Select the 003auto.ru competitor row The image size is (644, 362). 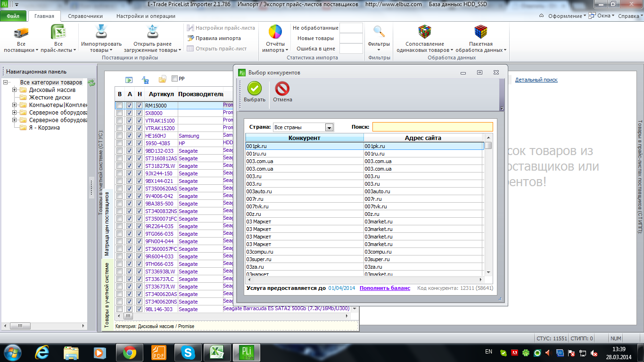365,191
